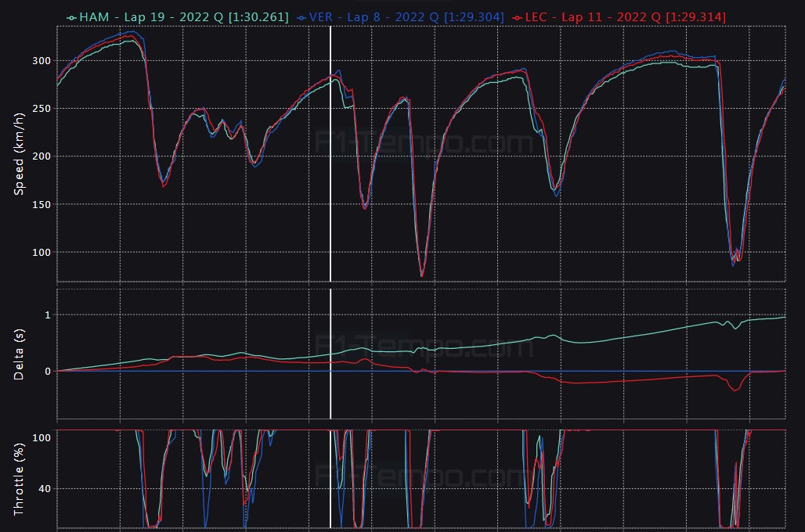Select the Throttle (%) axis title
This screenshot has height=532, width=805.
20,479
